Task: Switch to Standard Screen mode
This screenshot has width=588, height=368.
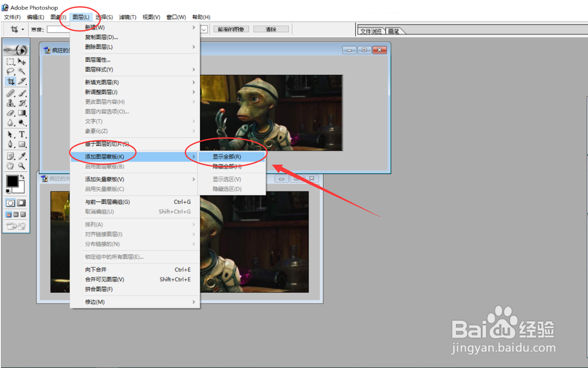Action: coord(9,215)
